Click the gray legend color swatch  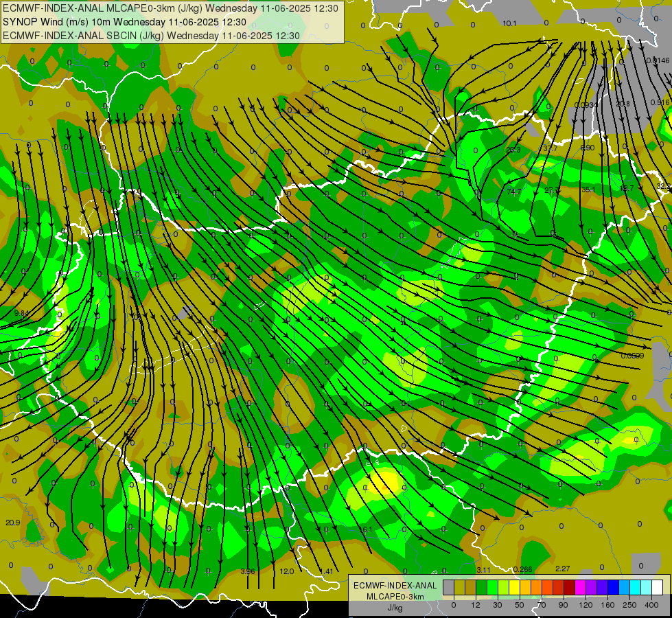[x=449, y=587]
